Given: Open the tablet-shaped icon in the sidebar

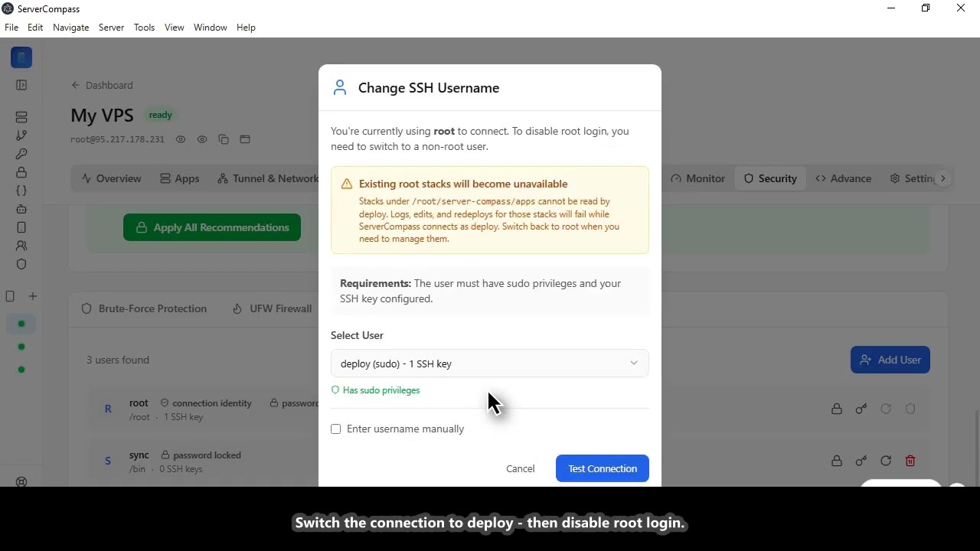Looking at the screenshot, I should (x=21, y=227).
